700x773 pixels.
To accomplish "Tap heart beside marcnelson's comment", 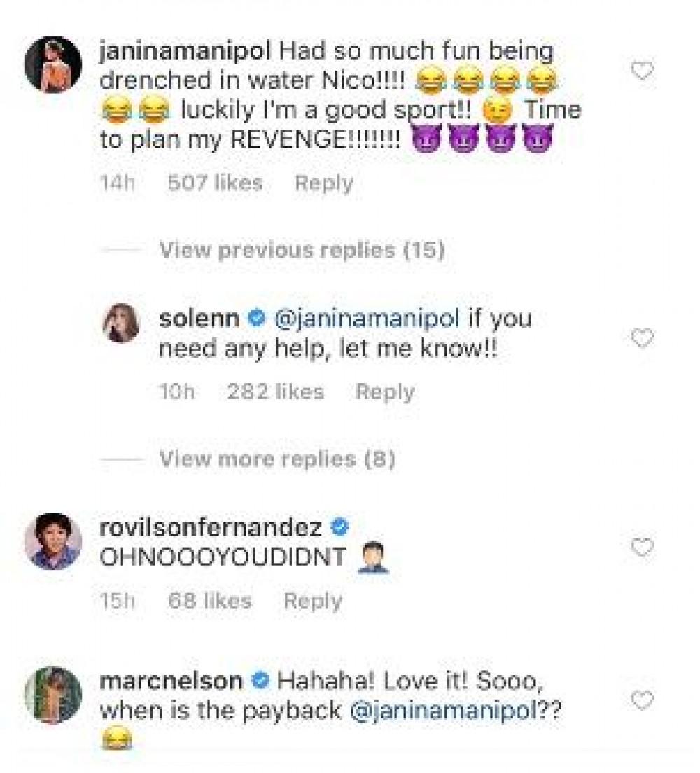I will [642, 701].
